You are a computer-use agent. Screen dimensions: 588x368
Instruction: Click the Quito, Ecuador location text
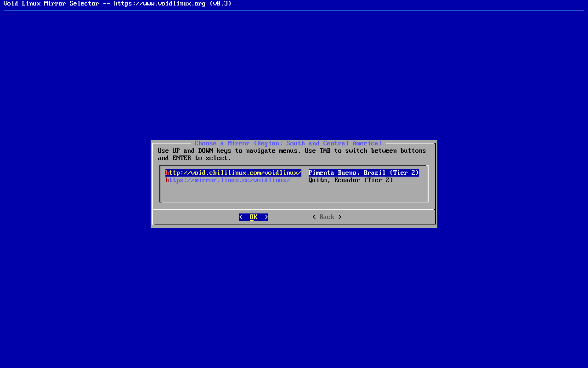pos(334,180)
